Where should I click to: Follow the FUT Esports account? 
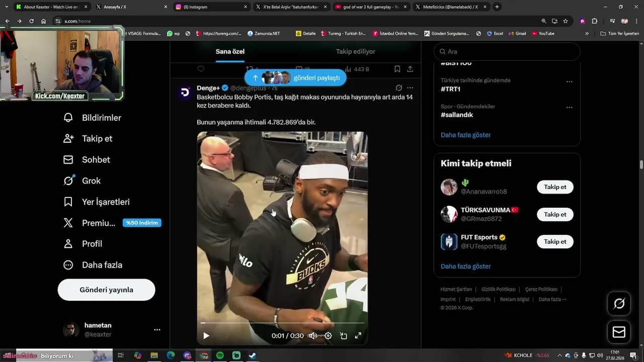[555, 242]
